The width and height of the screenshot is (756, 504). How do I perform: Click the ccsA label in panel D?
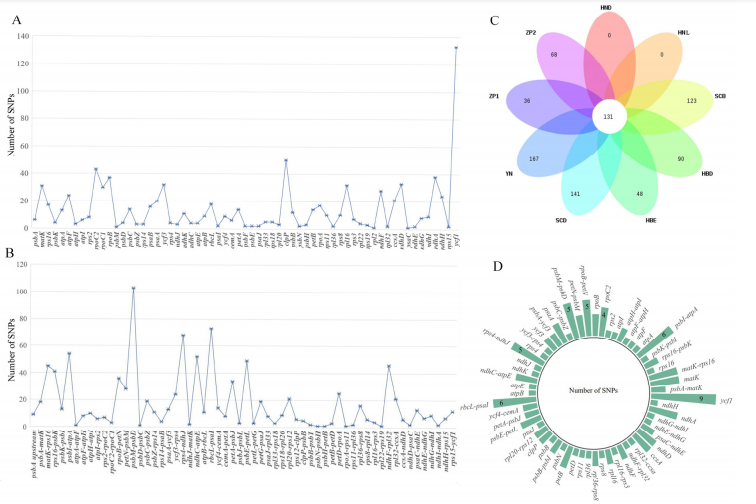coord(657,459)
